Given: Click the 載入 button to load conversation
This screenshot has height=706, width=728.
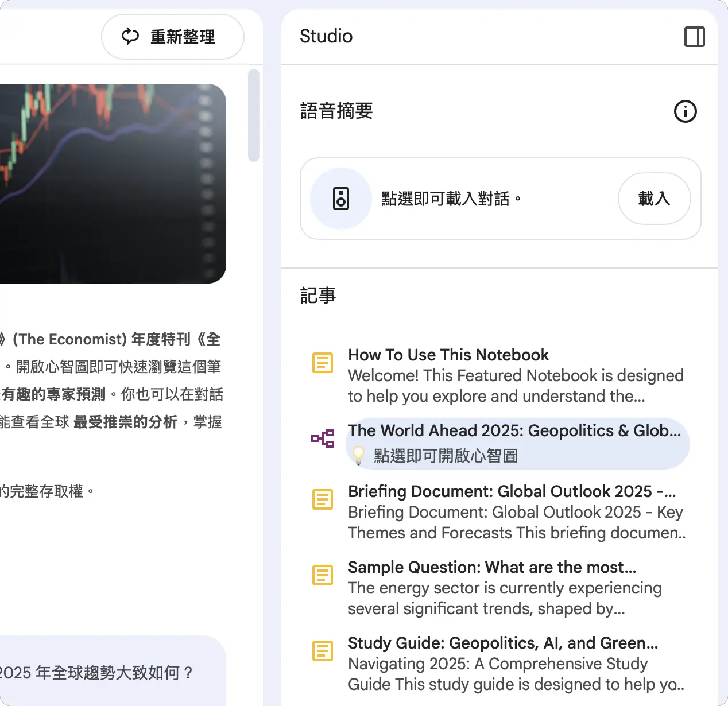Looking at the screenshot, I should click(x=654, y=199).
